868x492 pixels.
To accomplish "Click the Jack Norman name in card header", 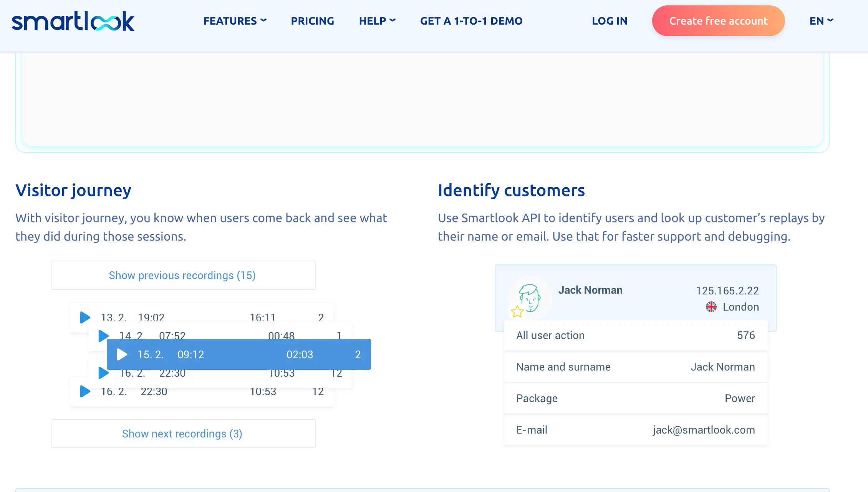I will click(590, 290).
